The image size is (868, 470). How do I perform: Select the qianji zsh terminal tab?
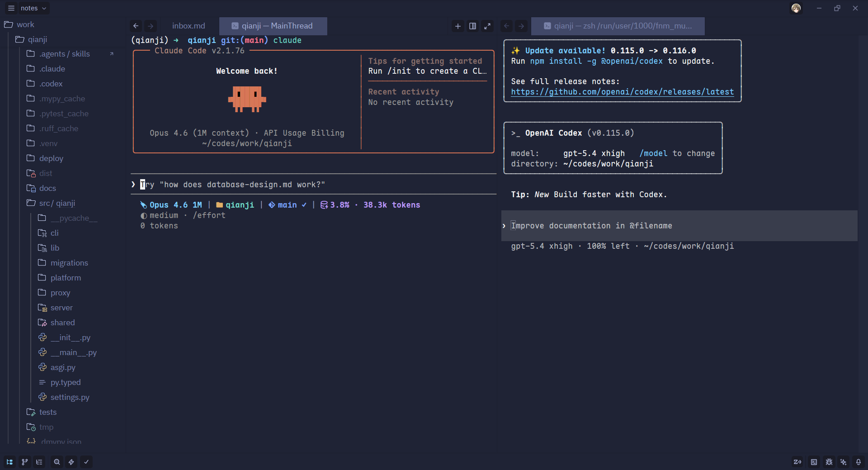618,26
